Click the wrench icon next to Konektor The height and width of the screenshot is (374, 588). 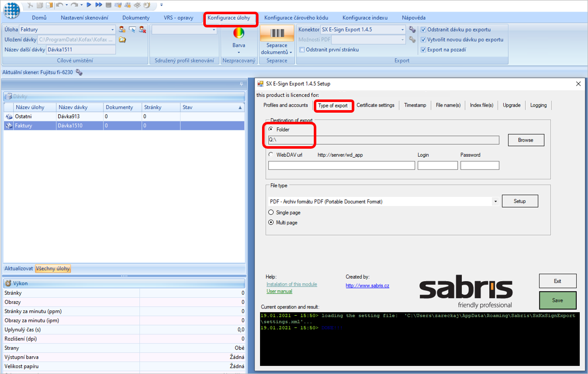pyautogui.click(x=412, y=29)
